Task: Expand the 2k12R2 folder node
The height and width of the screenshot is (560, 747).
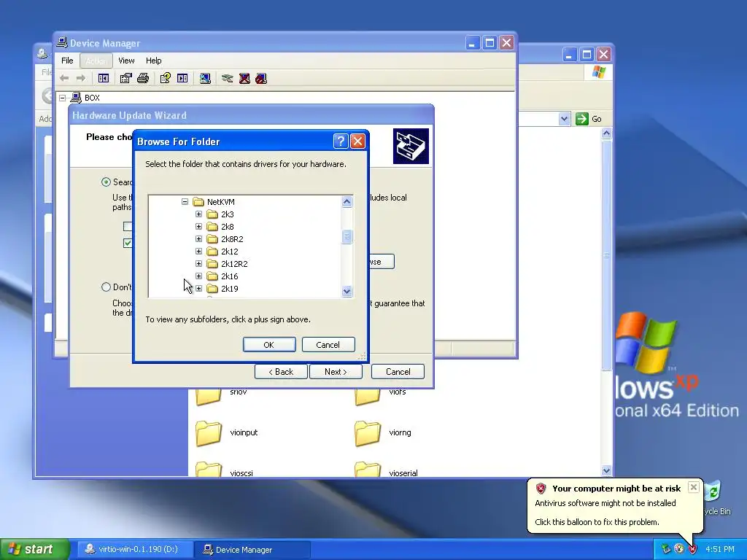Action: coord(198,264)
